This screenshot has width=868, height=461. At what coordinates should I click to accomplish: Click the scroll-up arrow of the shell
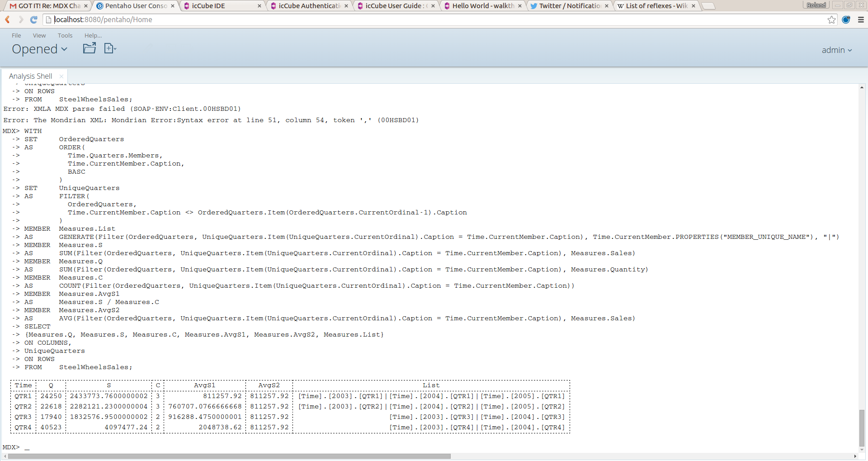point(862,87)
